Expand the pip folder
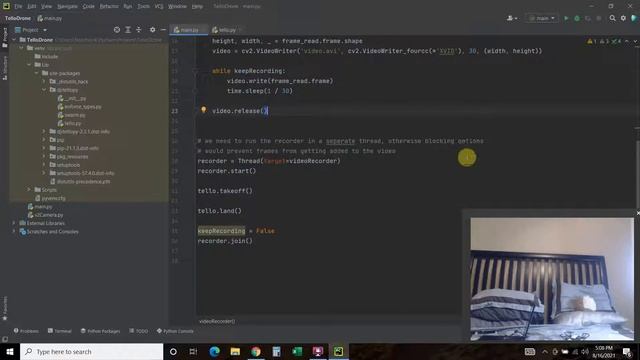640x360 pixels. tap(44, 140)
